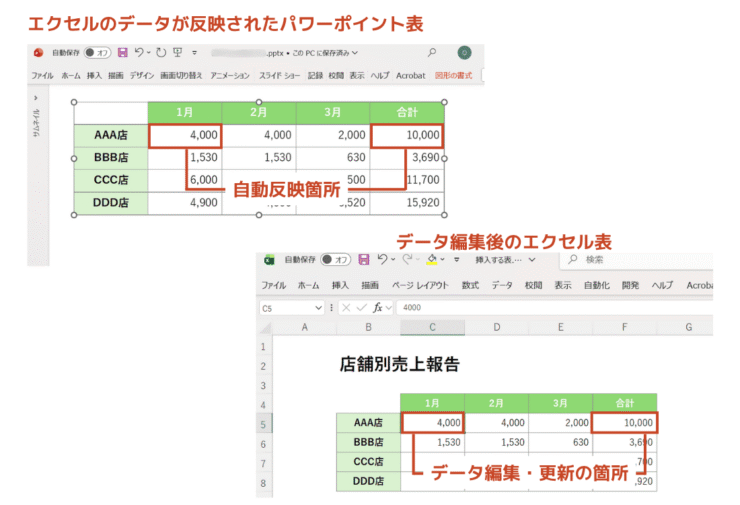The height and width of the screenshot is (505, 740).
Task: Click Enter checkmark in Excel formula bar
Action: (x=362, y=308)
